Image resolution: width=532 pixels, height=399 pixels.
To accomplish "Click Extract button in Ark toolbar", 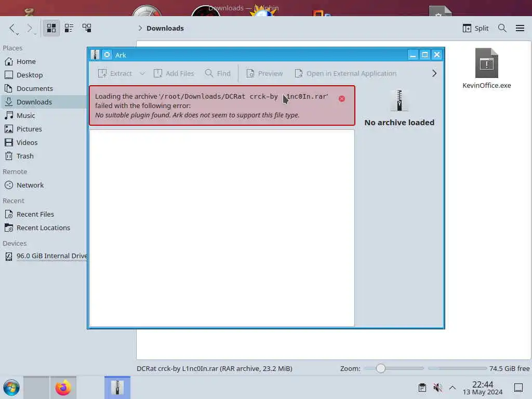I will 115,73.
